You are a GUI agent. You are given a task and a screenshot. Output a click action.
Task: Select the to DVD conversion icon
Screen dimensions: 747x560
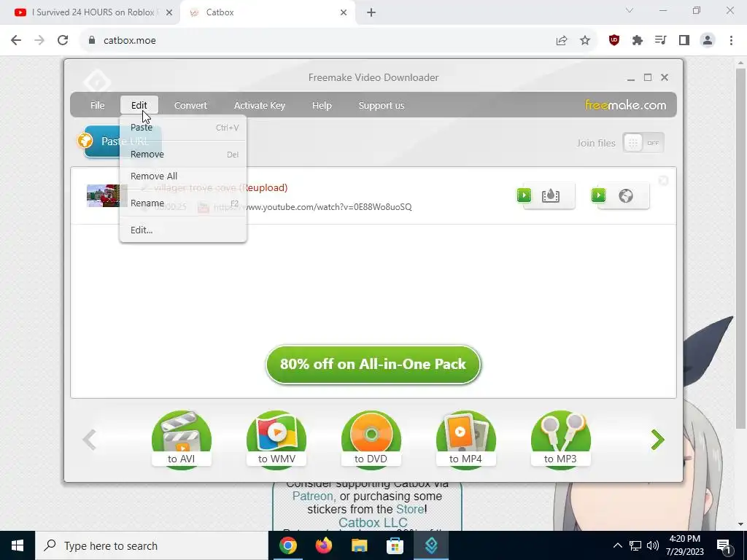pos(371,440)
